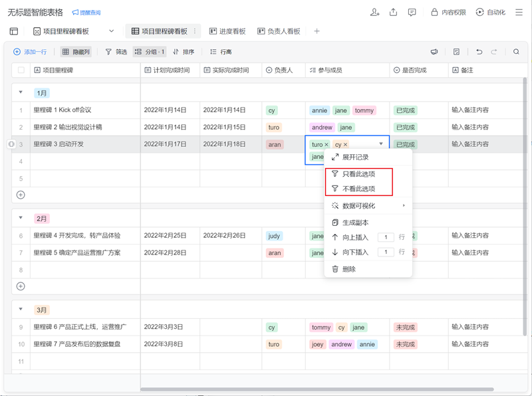Switch to the 进度看板 tab
Image resolution: width=532 pixels, height=396 pixels.
[227, 31]
